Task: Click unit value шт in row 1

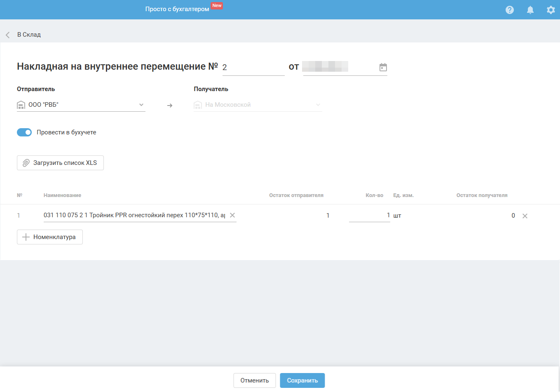Action: (x=397, y=216)
